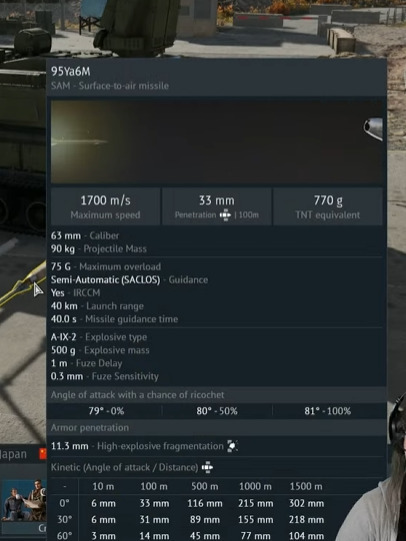Click the China flag icon next to Japan
The height and width of the screenshot is (541, 406).
click(x=43, y=454)
